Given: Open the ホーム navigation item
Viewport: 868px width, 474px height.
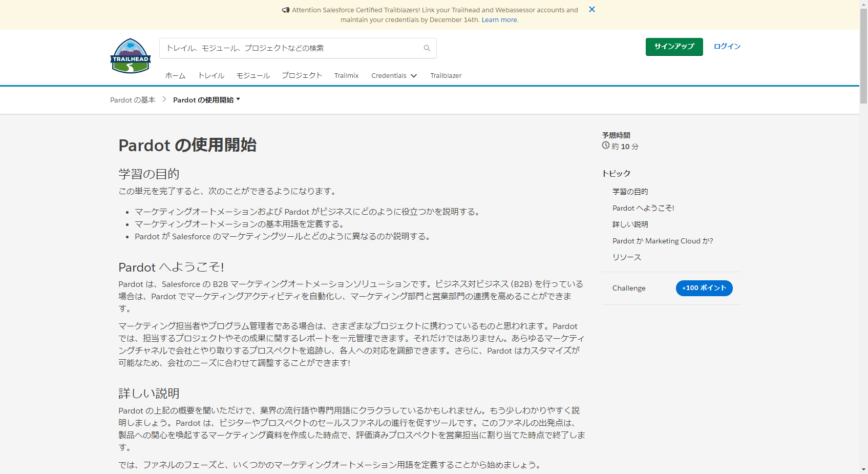Looking at the screenshot, I should (175, 75).
